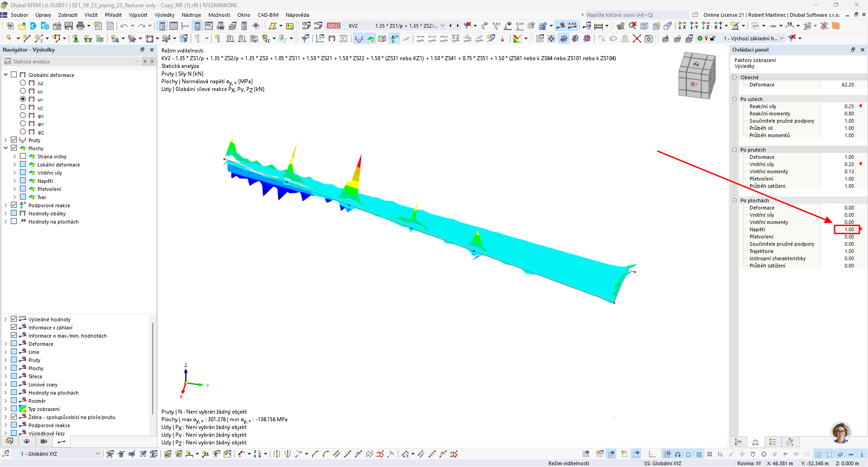Screen dimensions: 868x467
Task: Click the new node star icon
Action: 9,38
